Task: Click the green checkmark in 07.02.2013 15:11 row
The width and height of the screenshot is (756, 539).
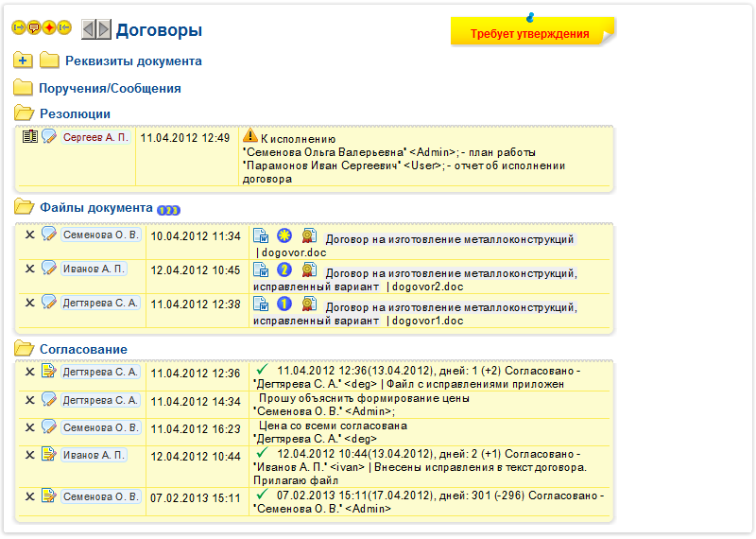Action: coord(262,495)
